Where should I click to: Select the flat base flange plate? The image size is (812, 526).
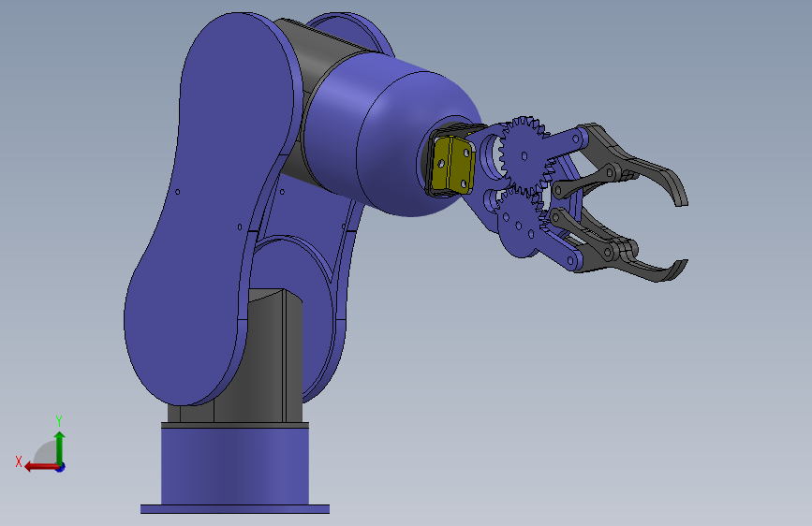235,509
